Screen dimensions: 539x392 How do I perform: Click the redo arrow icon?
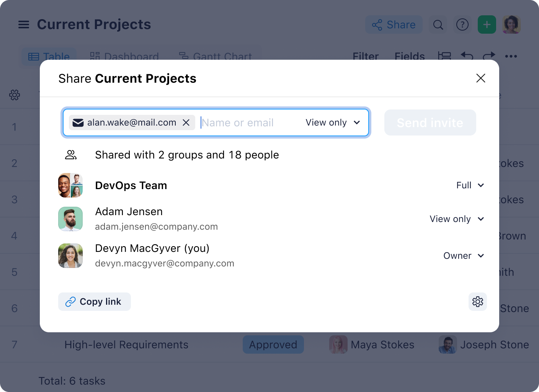tap(489, 56)
